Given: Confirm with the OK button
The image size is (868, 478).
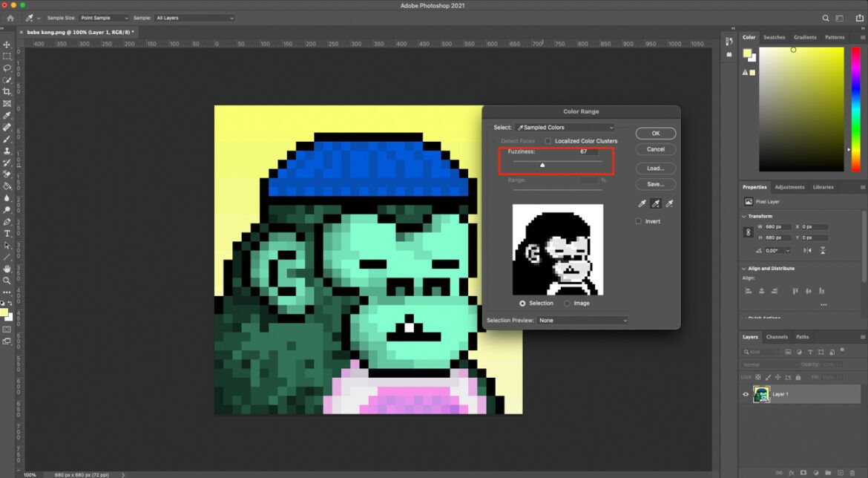Looking at the screenshot, I should (x=655, y=134).
